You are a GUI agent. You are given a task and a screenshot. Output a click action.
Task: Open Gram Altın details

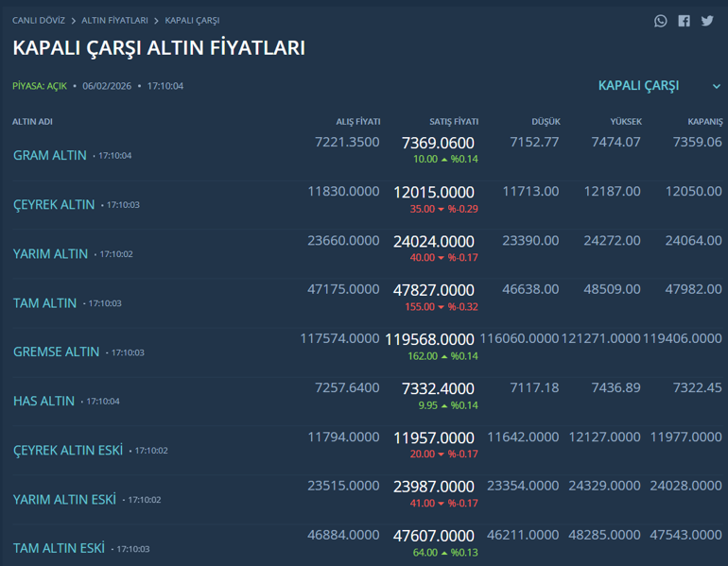click(x=50, y=155)
